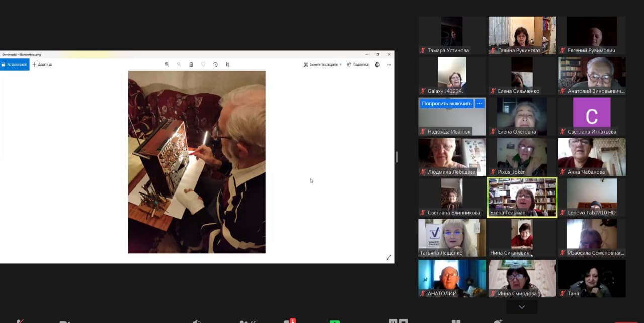Select Светлана Игнатьева's purple avatar tile
Screen dimensions: 644x323
click(x=592, y=116)
